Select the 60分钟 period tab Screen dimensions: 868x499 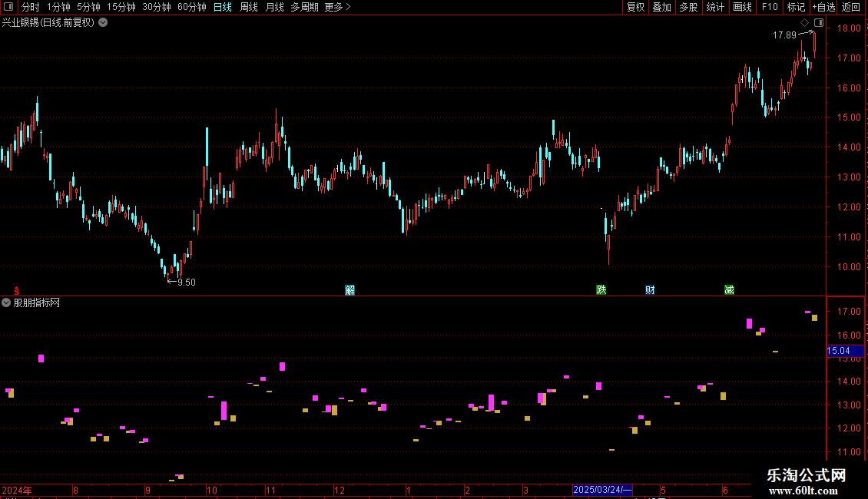pos(191,7)
